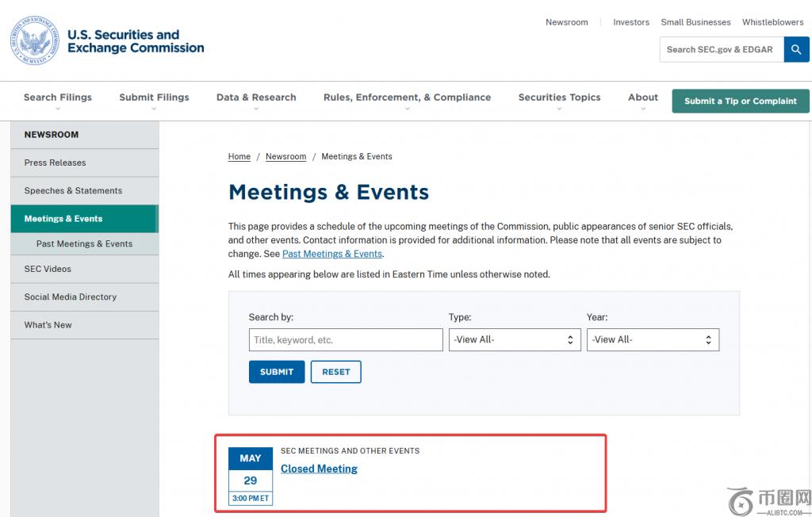Expand the Submit Filings menu
Image resolution: width=812 pixels, height=517 pixels.
click(154, 98)
